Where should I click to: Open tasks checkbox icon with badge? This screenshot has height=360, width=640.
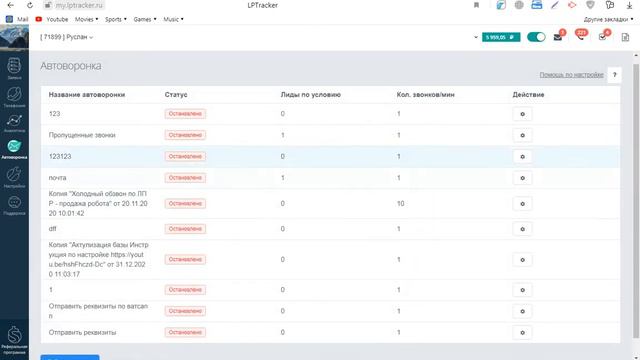pos(603,36)
